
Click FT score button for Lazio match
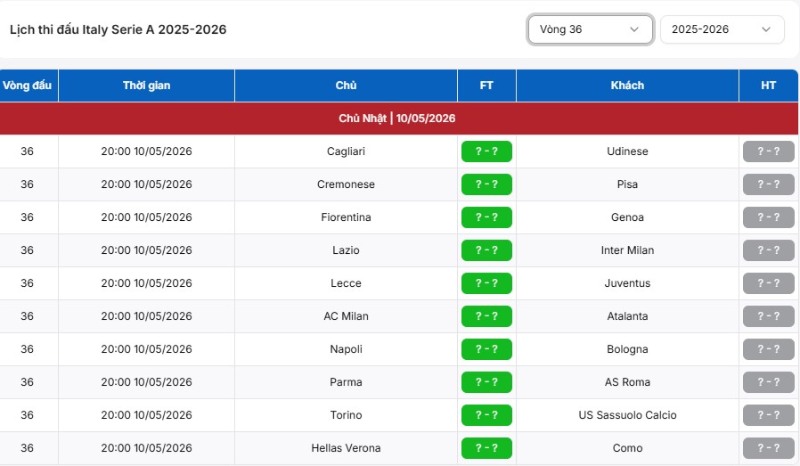pyautogui.click(x=487, y=250)
